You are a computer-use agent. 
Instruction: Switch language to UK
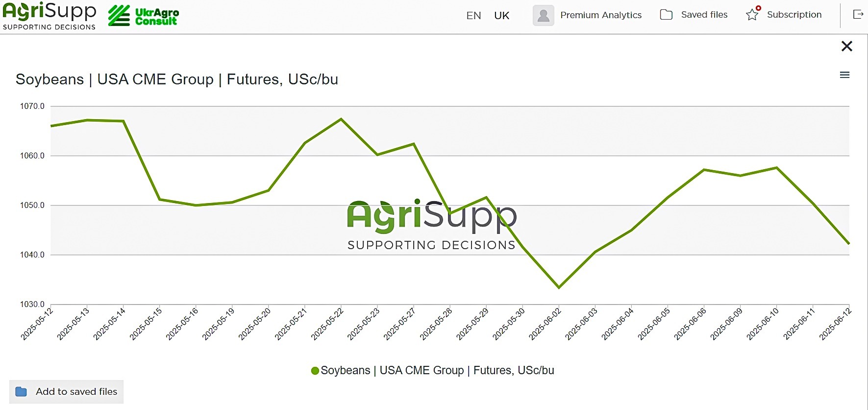(x=502, y=15)
